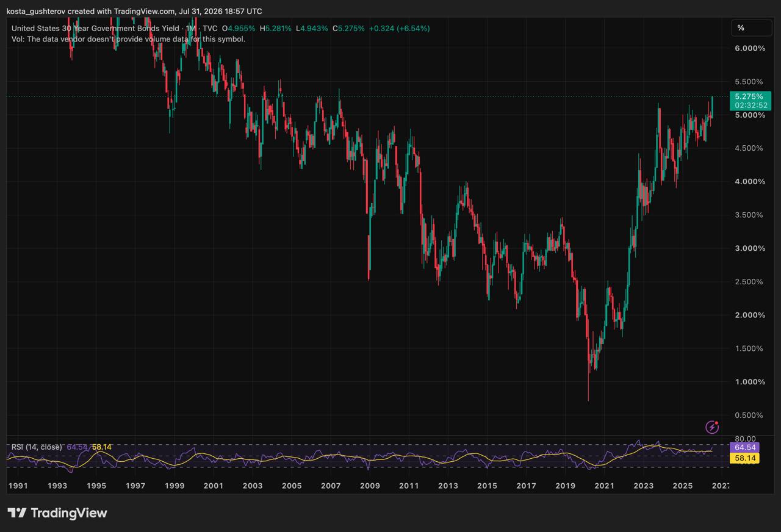Click the RSI (14, close) indicator label
Viewport: 781px width, 532px height.
37,447
